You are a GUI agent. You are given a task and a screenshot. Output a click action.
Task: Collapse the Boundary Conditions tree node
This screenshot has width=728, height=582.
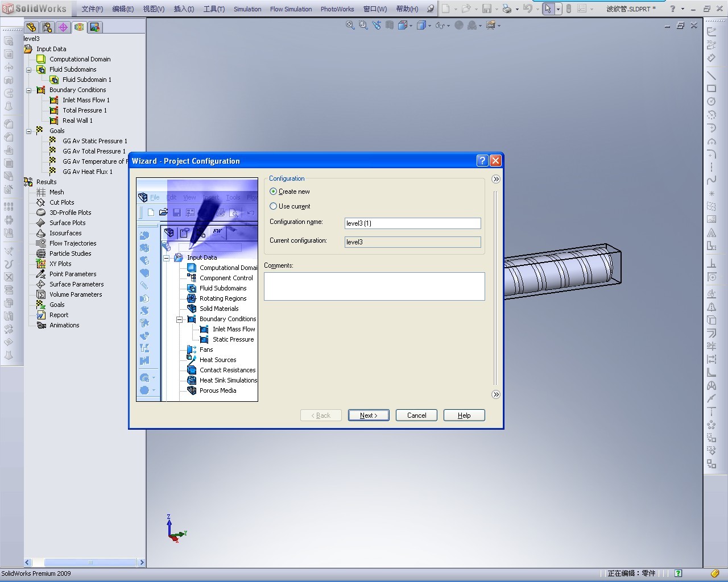29,90
